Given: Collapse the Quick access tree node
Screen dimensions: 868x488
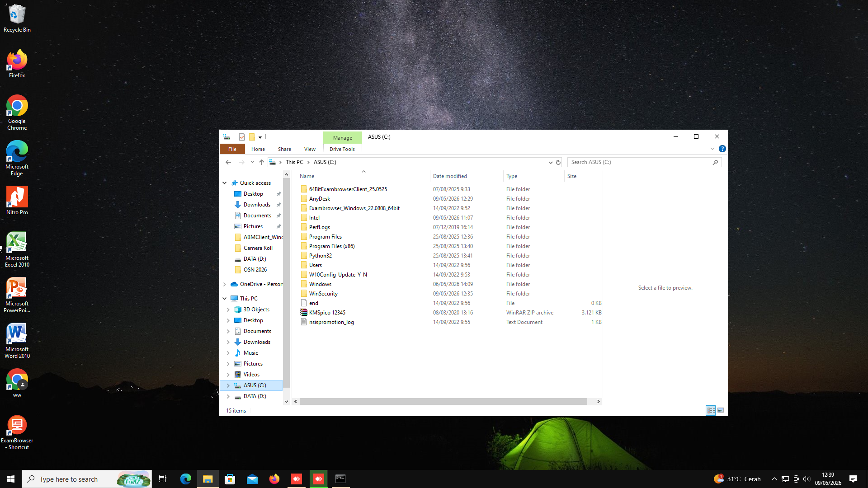Looking at the screenshot, I should tap(225, 183).
